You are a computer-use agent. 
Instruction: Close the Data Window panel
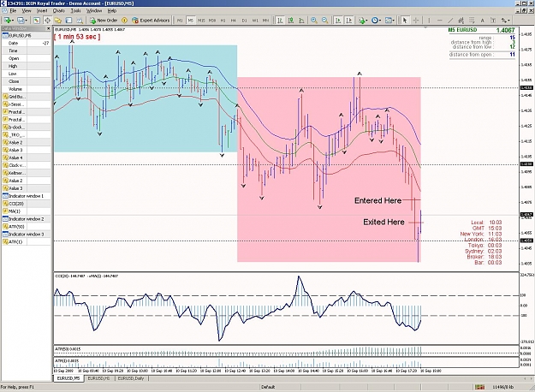click(48, 28)
